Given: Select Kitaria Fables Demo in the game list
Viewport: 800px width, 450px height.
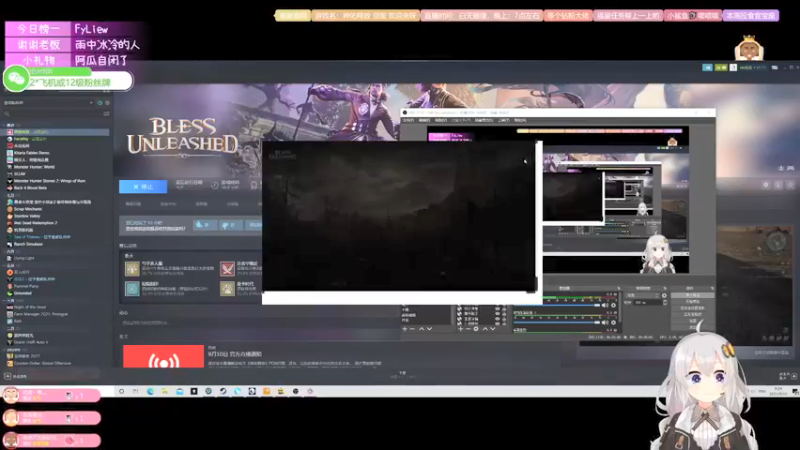Looking at the screenshot, I should [x=32, y=153].
